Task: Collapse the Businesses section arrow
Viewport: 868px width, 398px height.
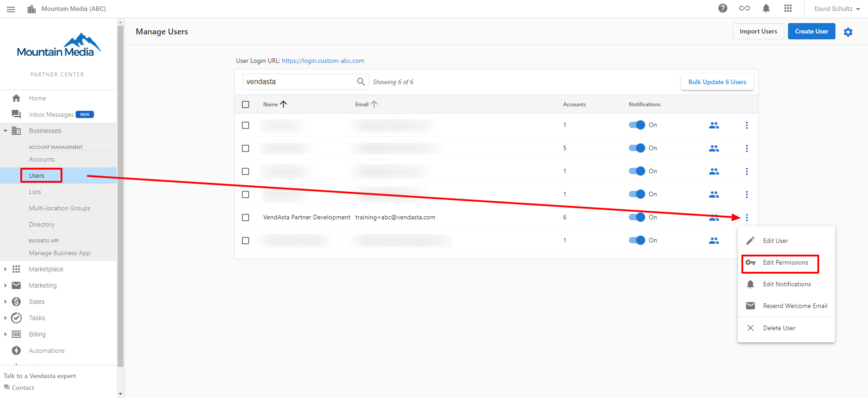Action: coord(5,131)
